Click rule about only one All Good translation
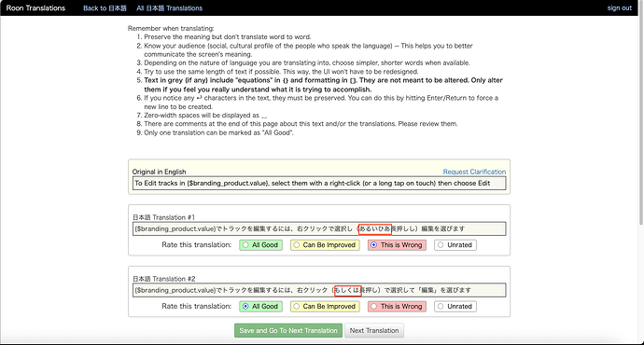This screenshot has height=345, width=644. 218,132
